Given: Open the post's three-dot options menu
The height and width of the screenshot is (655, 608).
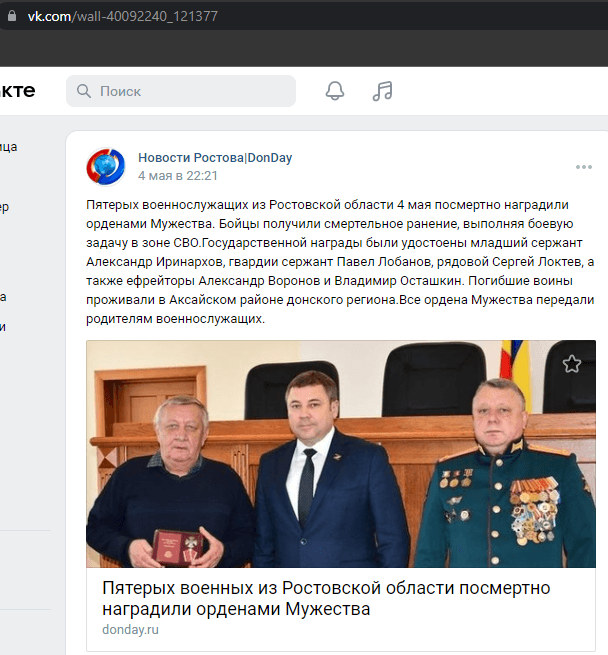Looking at the screenshot, I should tap(583, 167).
